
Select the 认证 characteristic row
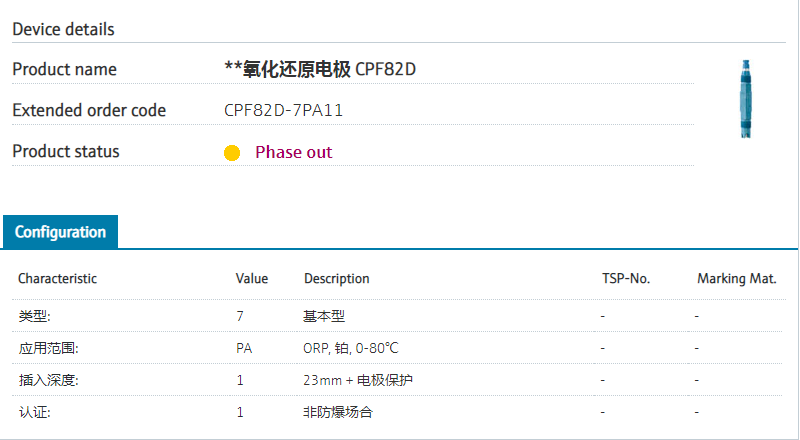(34, 412)
